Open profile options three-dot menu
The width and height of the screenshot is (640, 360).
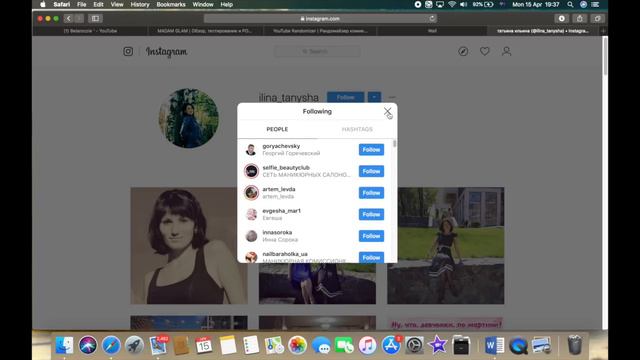392,98
